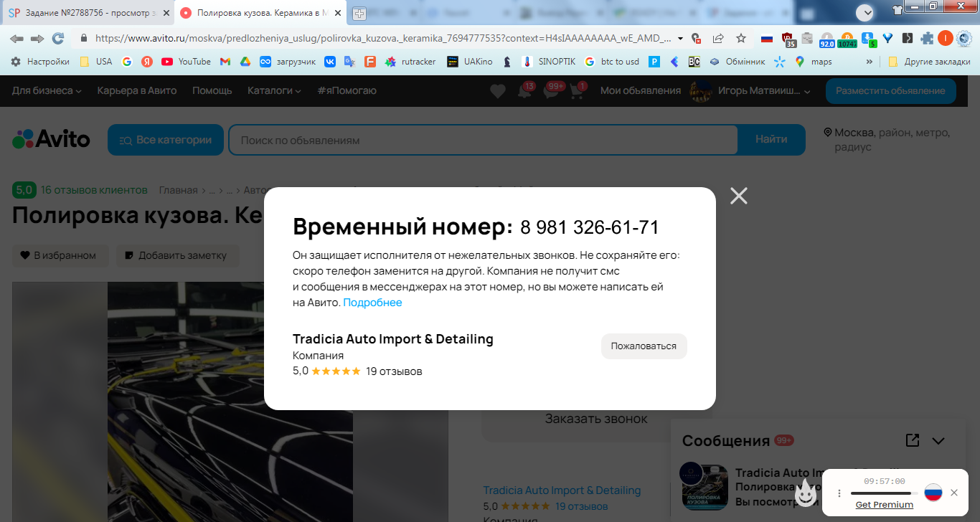
Task: Open the 16 отзывов клиентов link
Action: pos(94,190)
